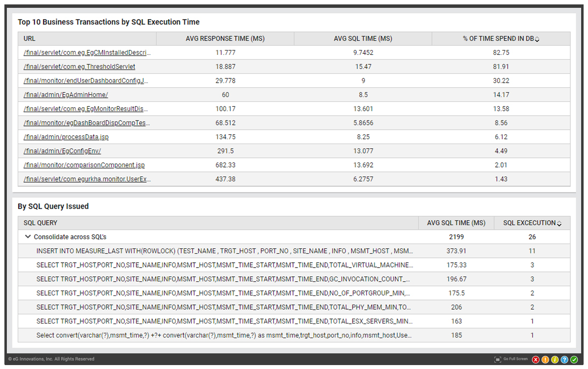Open the com.eg.ThresholdServlet link

click(79, 66)
